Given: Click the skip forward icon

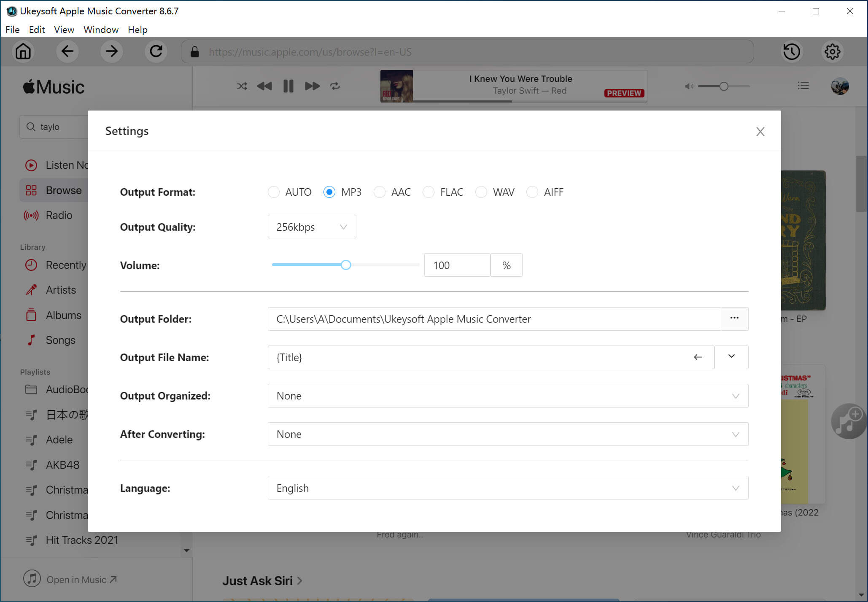Looking at the screenshot, I should click(x=311, y=86).
